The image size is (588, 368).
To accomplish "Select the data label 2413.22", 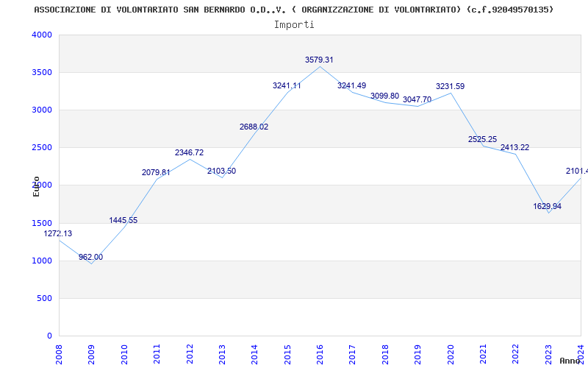I will [515, 148].
